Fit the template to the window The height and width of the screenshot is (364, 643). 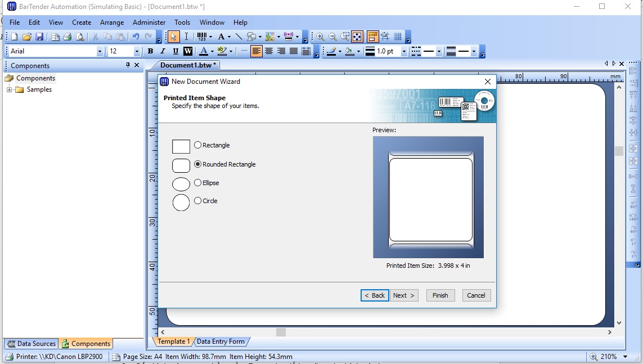click(x=357, y=37)
